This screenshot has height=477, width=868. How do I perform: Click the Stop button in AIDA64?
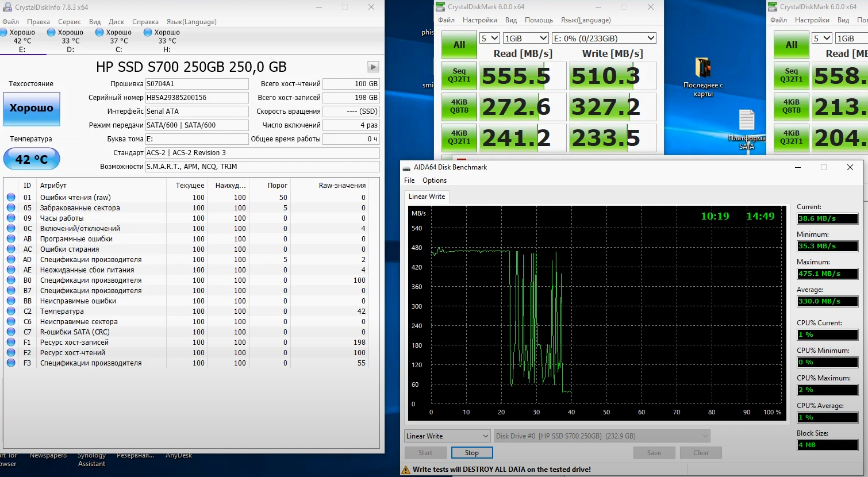pos(472,453)
